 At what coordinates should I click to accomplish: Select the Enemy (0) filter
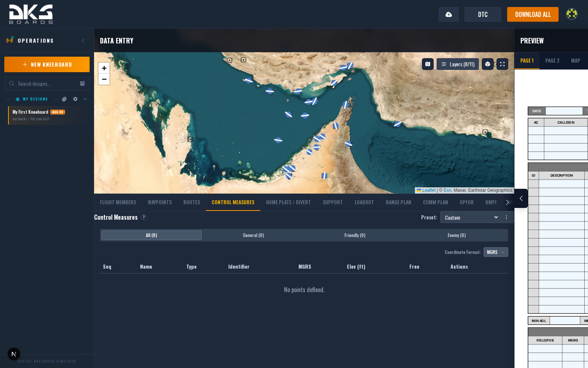457,235
